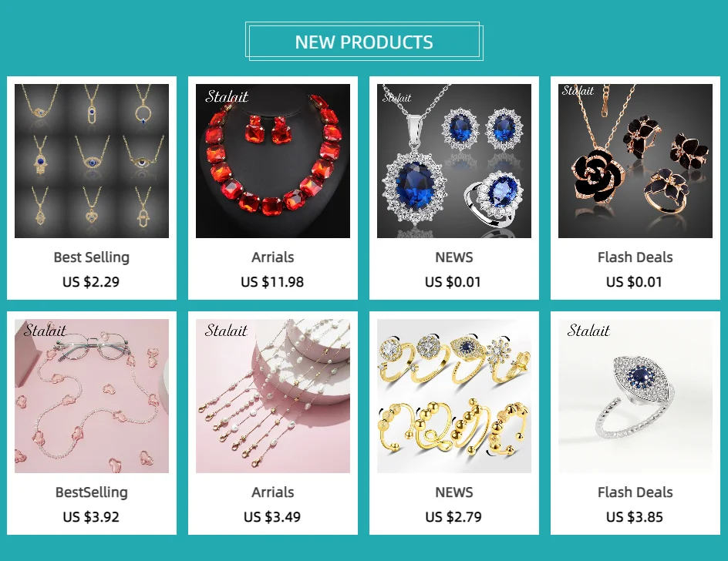Select the US $3.85 price text
Viewport: 728px width, 561px height.
pyautogui.click(x=635, y=516)
